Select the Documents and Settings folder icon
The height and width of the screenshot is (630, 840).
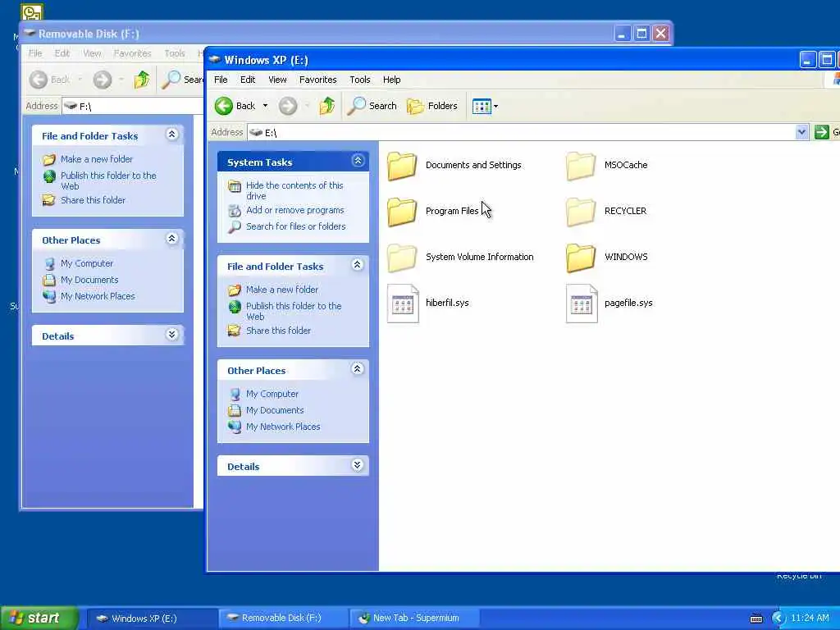[x=402, y=165]
